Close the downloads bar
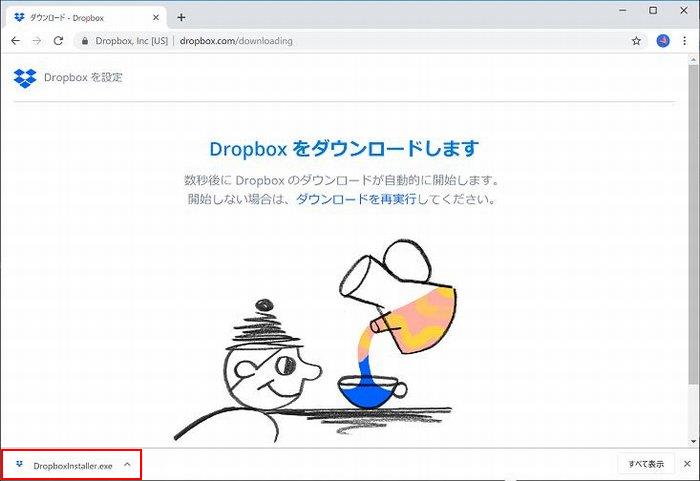The image size is (700, 481). (688, 464)
